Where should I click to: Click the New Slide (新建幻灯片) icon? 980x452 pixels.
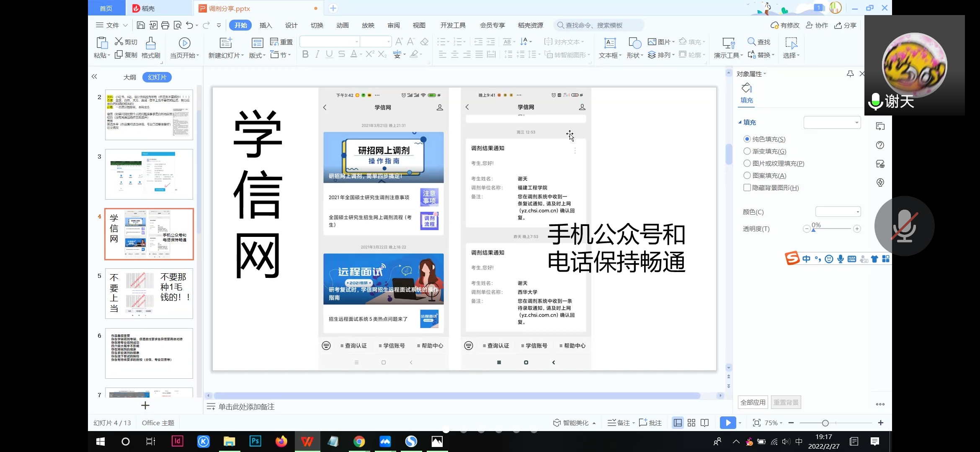tap(226, 43)
